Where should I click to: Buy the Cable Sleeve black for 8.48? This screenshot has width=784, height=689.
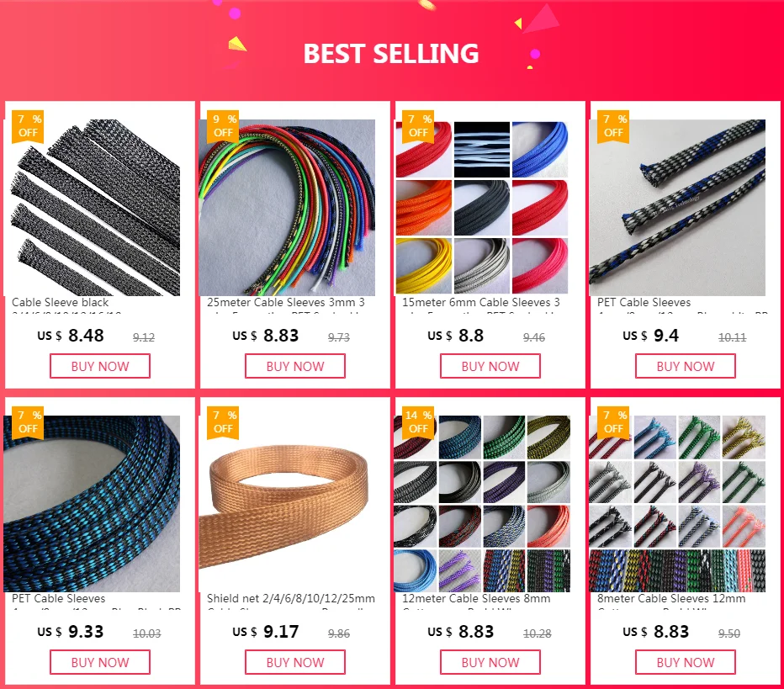100,367
